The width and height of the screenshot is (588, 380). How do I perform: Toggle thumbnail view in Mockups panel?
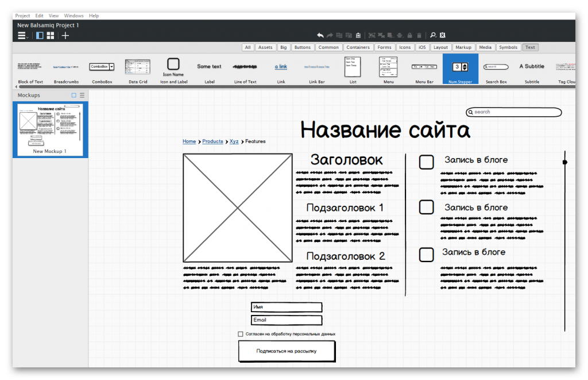point(73,95)
